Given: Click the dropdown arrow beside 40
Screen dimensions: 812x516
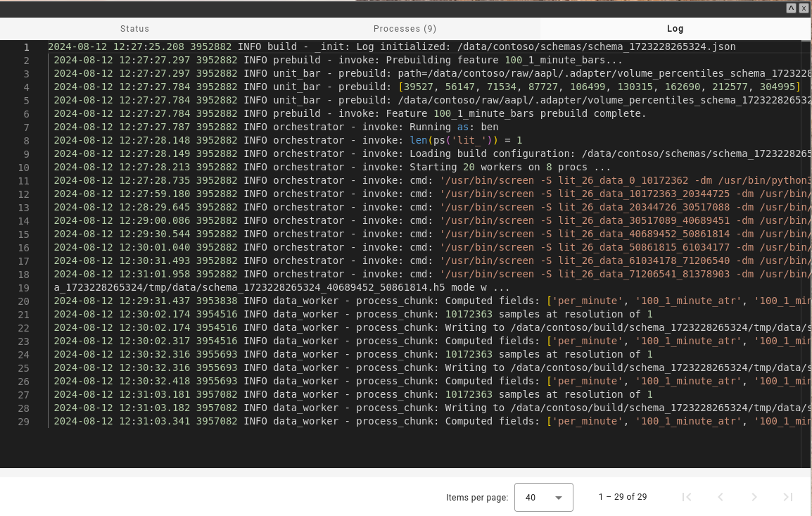Looking at the screenshot, I should tap(559, 498).
